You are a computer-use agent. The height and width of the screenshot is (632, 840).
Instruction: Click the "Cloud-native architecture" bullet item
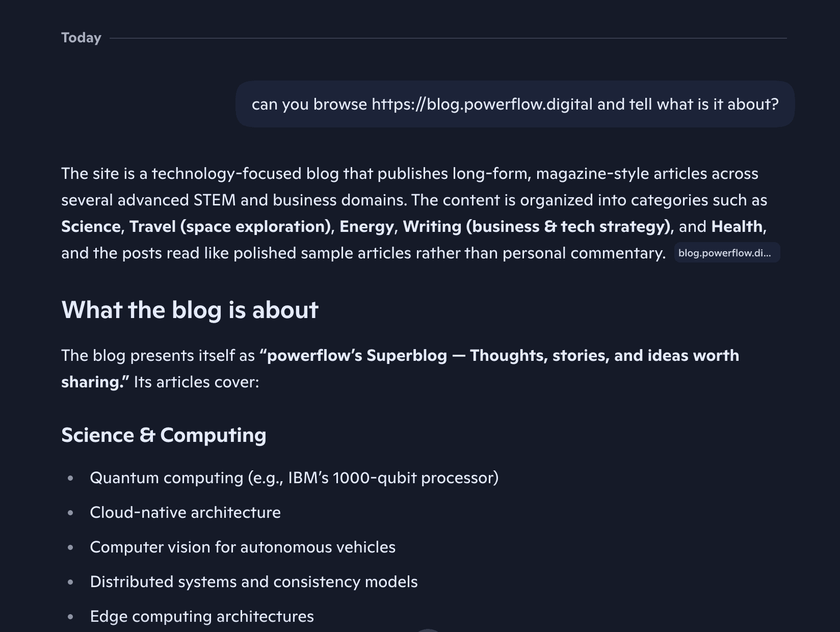point(185,512)
